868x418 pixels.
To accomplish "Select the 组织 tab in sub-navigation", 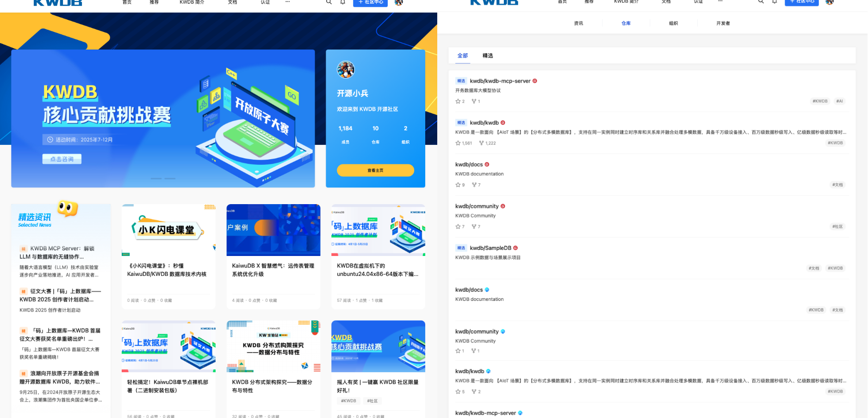I will 673,23.
